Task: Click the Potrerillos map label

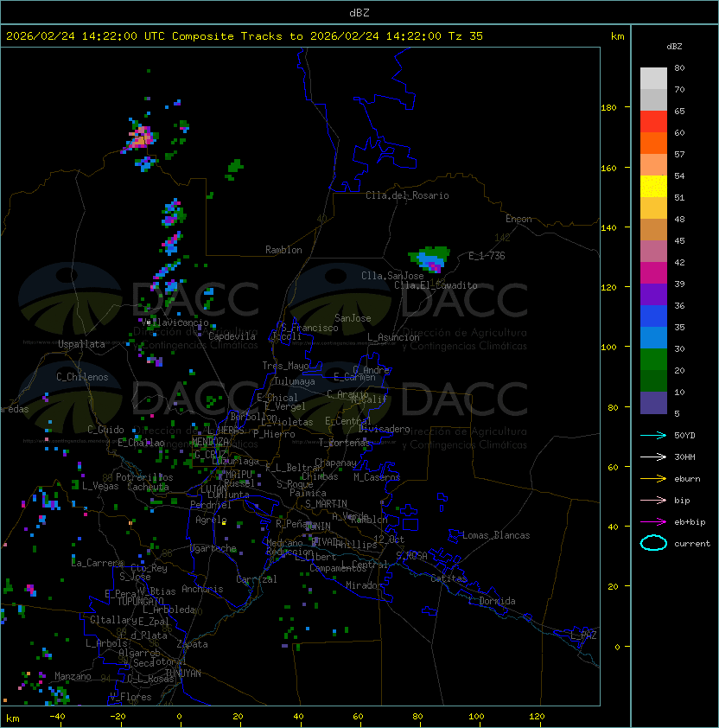Action: (x=144, y=477)
